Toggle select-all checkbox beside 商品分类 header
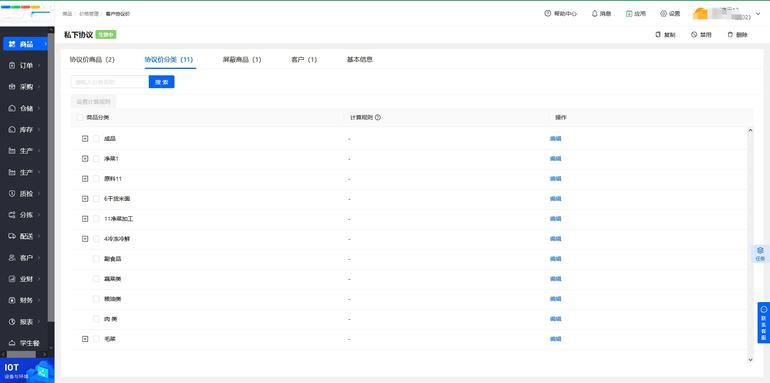Image resolution: width=770 pixels, height=383 pixels. (80, 118)
